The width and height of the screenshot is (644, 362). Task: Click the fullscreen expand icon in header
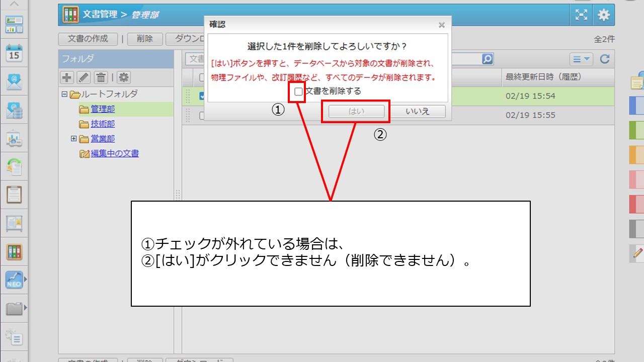click(582, 15)
